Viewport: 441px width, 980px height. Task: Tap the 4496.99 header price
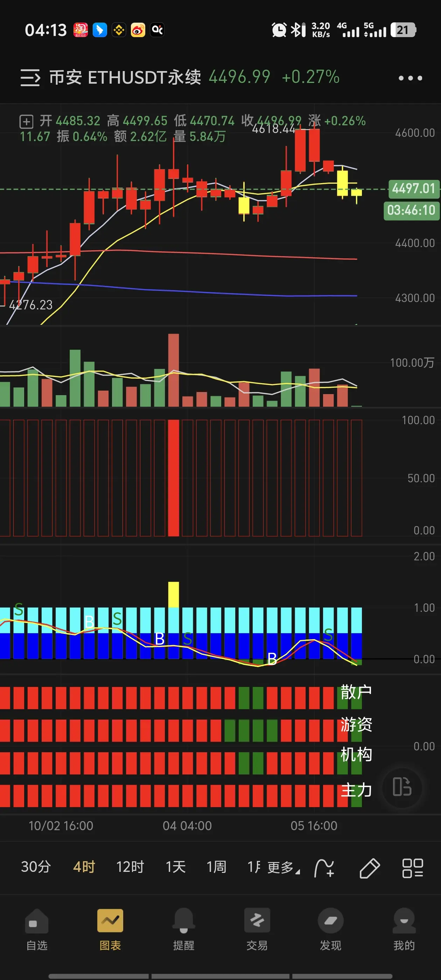point(239,77)
